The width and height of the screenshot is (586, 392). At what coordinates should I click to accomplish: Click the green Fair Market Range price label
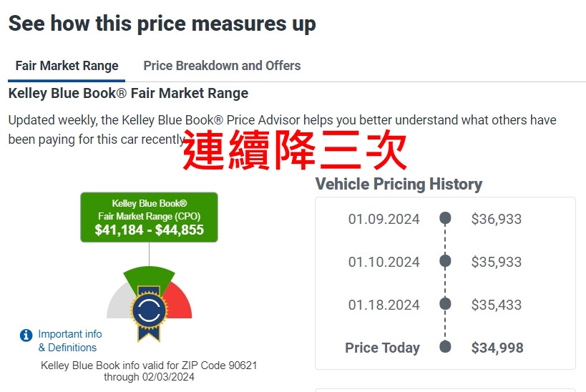point(149,217)
